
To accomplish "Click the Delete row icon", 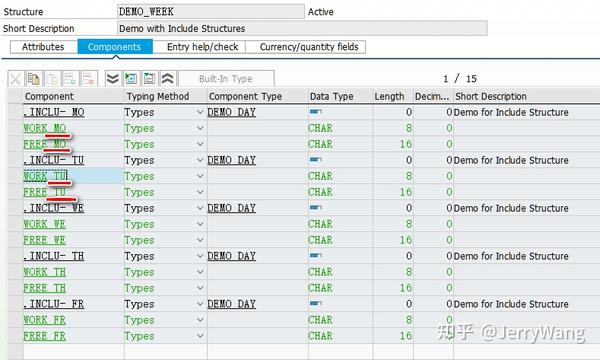I will [x=89, y=79].
